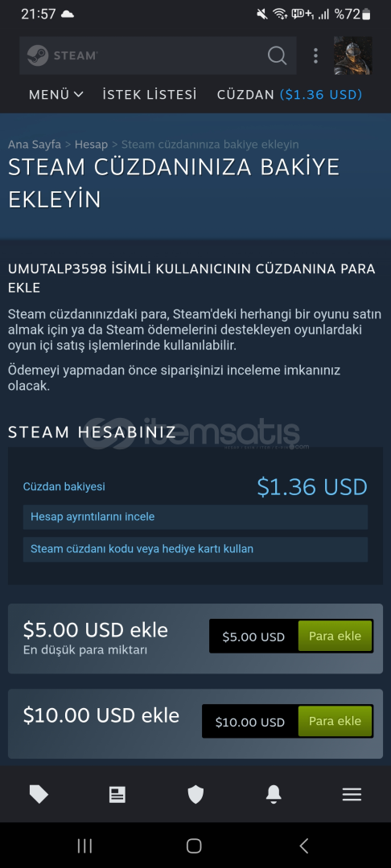Screen dimensions: 391x868
Task: Open notifications bell tab
Action: click(x=274, y=794)
